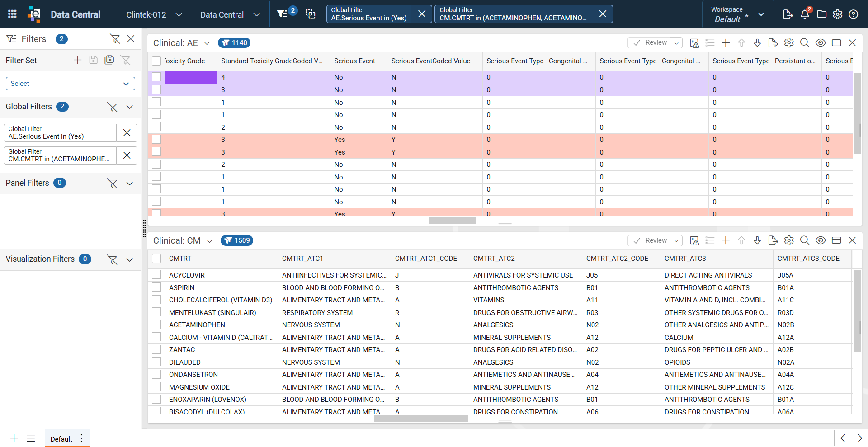Clear all Global Filters icon
Viewport: 868px width, 447px height.
pos(112,107)
